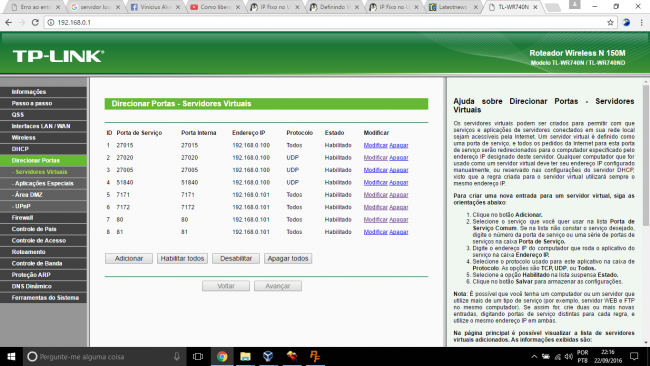The height and width of the screenshot is (366, 650).
Task: Click Apagar for port 27015 rule
Action: pyautogui.click(x=399, y=145)
